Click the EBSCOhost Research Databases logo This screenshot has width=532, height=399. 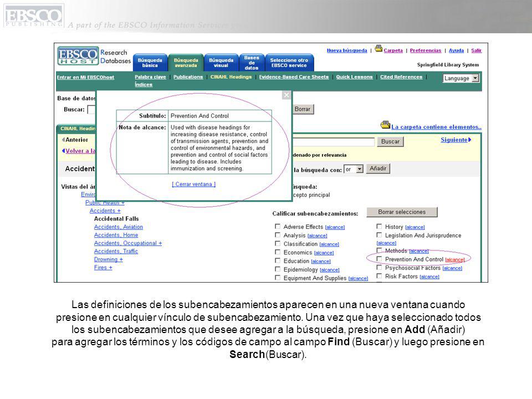[94, 56]
